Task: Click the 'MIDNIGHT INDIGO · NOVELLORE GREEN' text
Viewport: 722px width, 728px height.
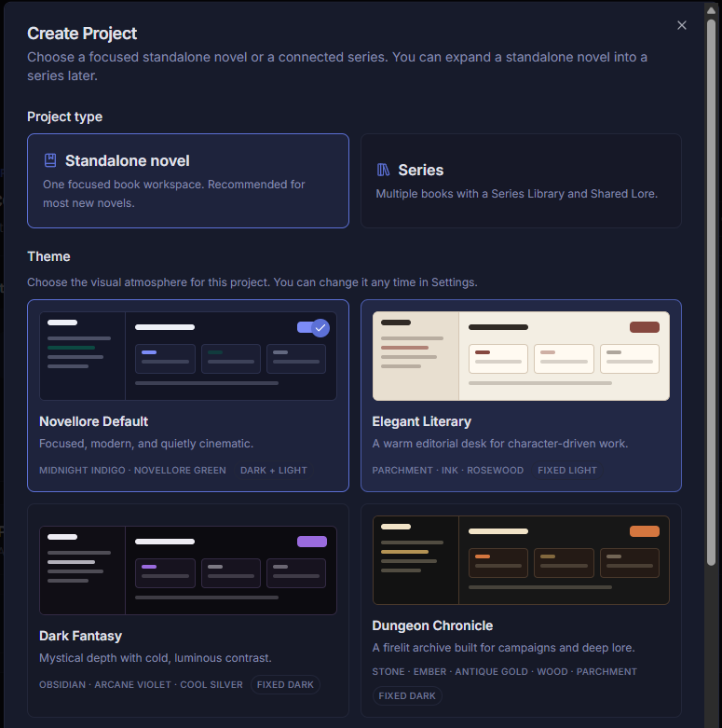Action: [132, 471]
